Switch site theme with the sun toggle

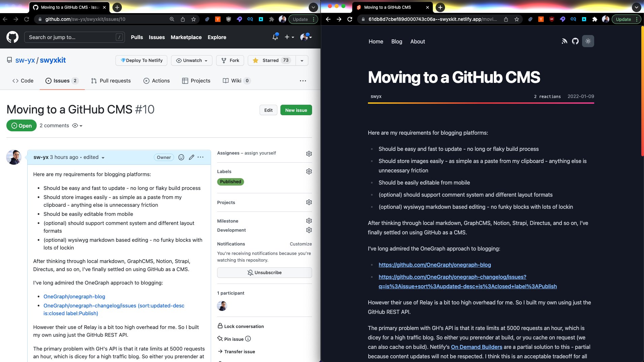588,41
